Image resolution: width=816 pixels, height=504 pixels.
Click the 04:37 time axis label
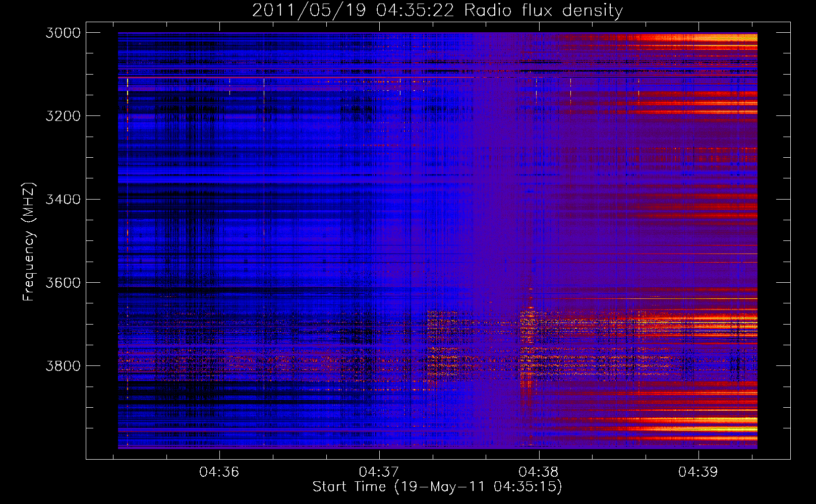pos(379,472)
